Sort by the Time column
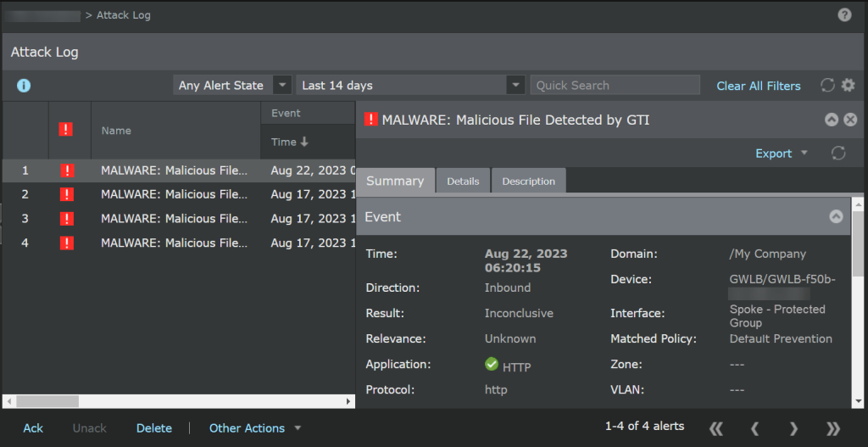The image size is (868, 447). click(290, 142)
